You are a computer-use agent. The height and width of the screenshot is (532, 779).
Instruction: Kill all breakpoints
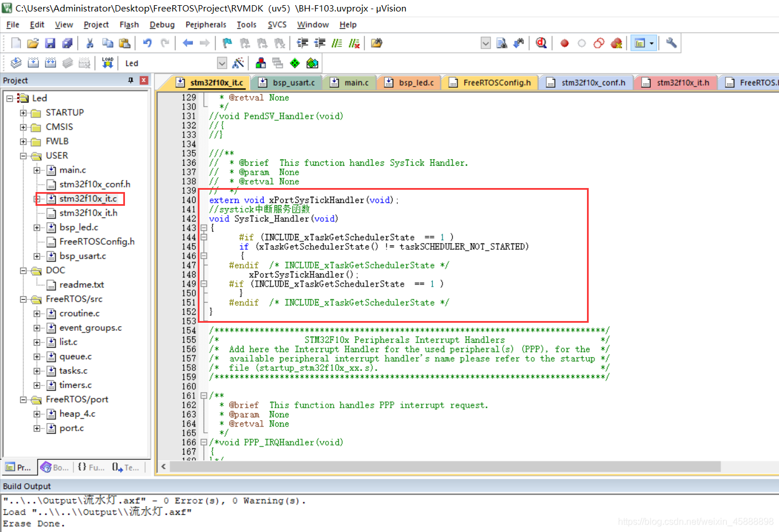[x=616, y=43]
